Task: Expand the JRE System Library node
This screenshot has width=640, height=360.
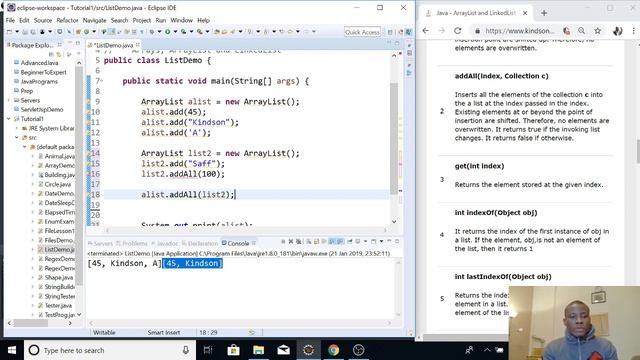Action: click(17, 128)
